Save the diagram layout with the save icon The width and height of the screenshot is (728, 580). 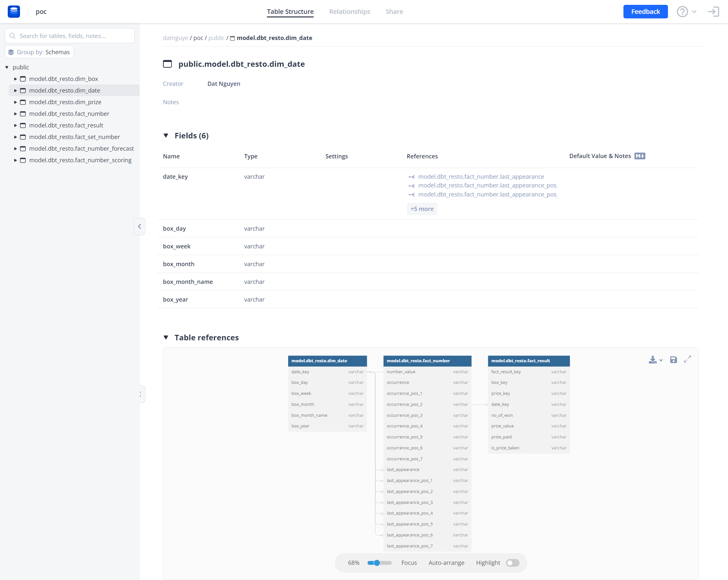tap(673, 360)
